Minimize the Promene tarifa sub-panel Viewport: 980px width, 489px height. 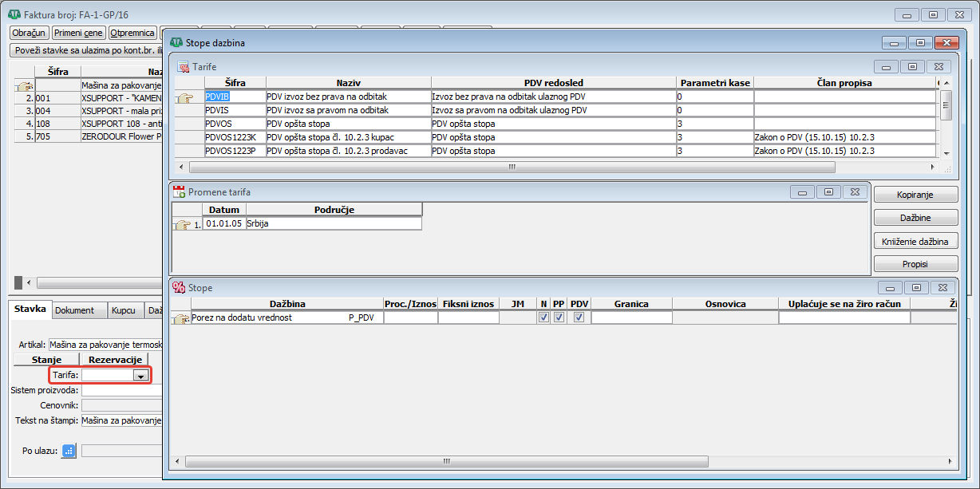802,192
